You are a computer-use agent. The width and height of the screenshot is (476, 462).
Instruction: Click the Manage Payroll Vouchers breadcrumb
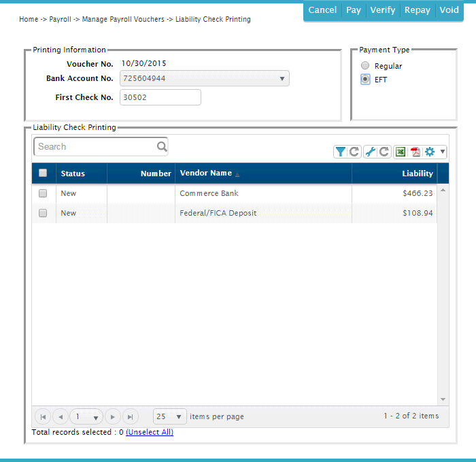tap(123, 20)
